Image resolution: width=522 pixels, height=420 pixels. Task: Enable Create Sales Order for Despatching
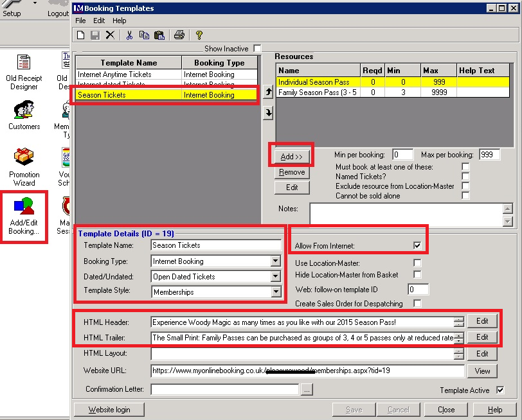point(417,303)
